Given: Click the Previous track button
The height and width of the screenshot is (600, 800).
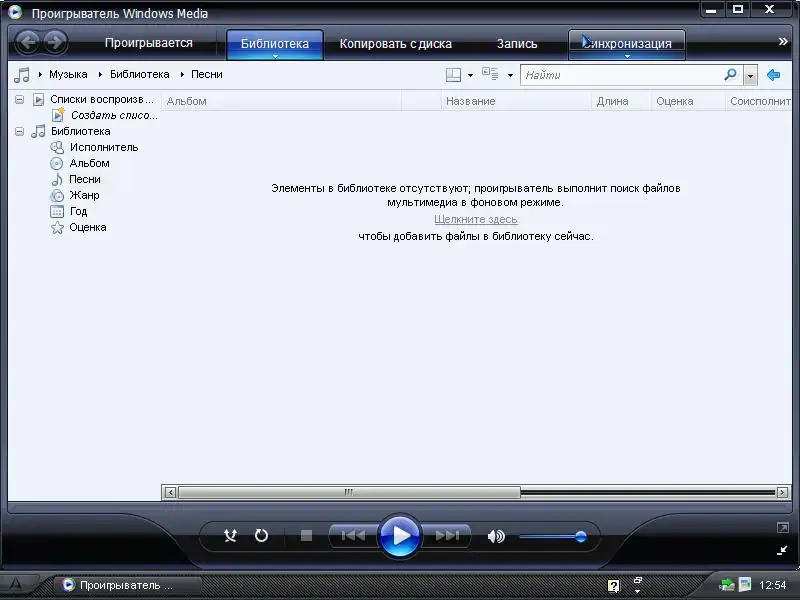Looking at the screenshot, I should pyautogui.click(x=353, y=536).
